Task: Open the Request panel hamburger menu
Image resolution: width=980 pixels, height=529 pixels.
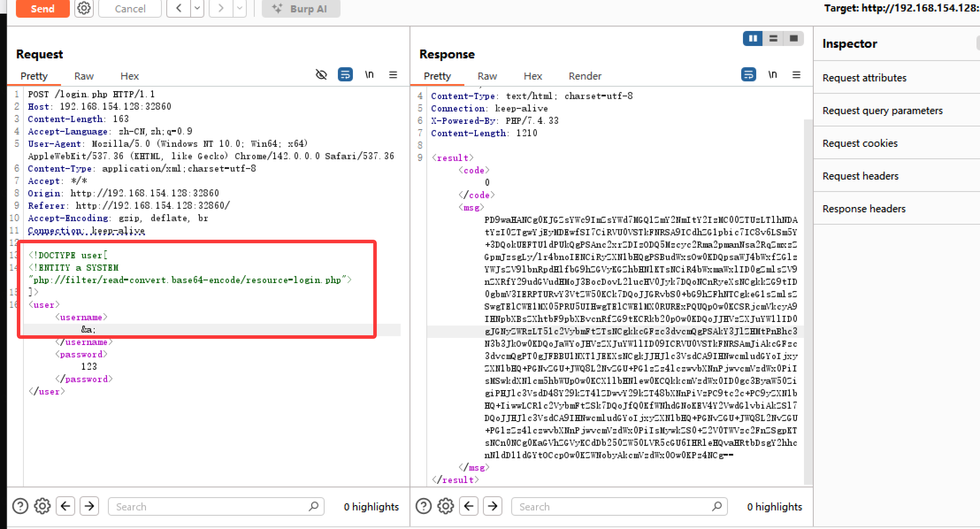Action: (393, 75)
